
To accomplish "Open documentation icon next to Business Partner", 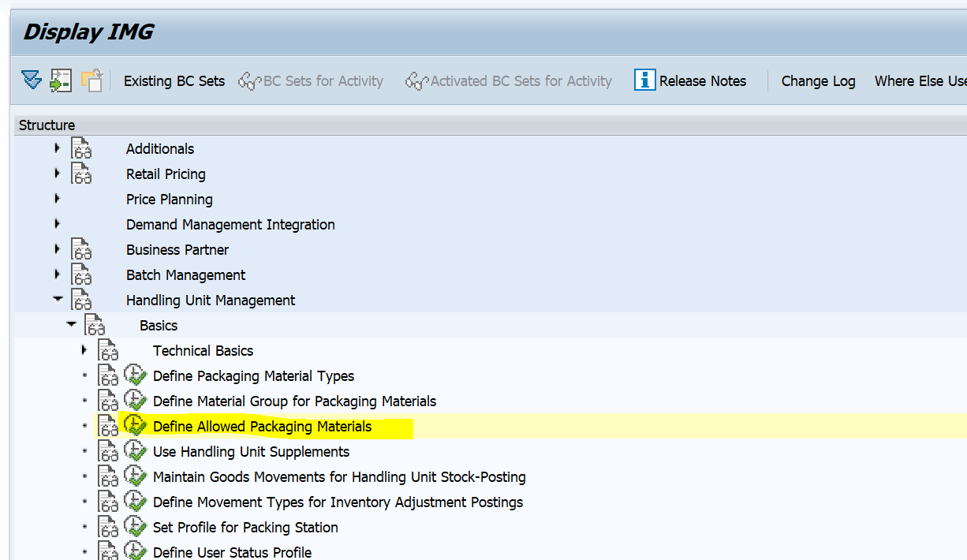I will [83, 249].
